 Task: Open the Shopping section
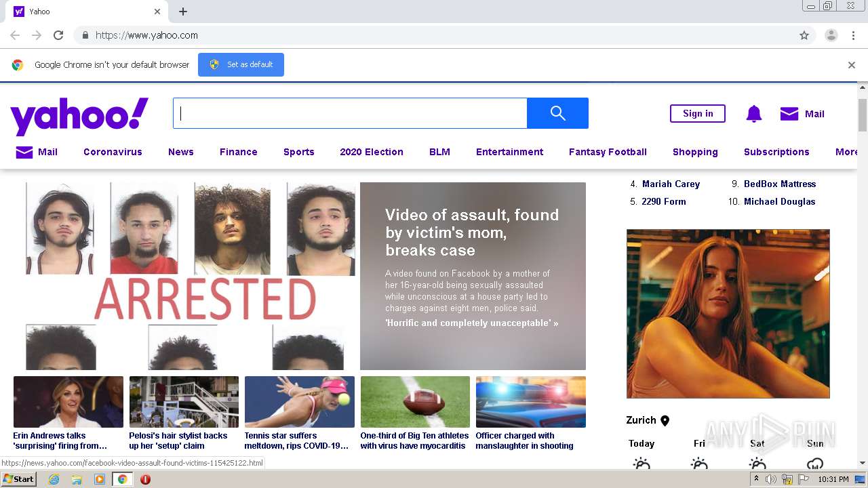tap(695, 152)
